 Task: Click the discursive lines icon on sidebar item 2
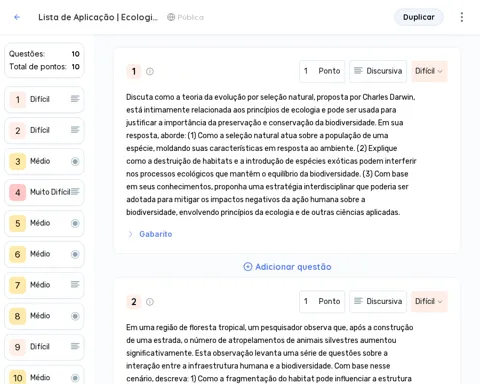(75, 130)
